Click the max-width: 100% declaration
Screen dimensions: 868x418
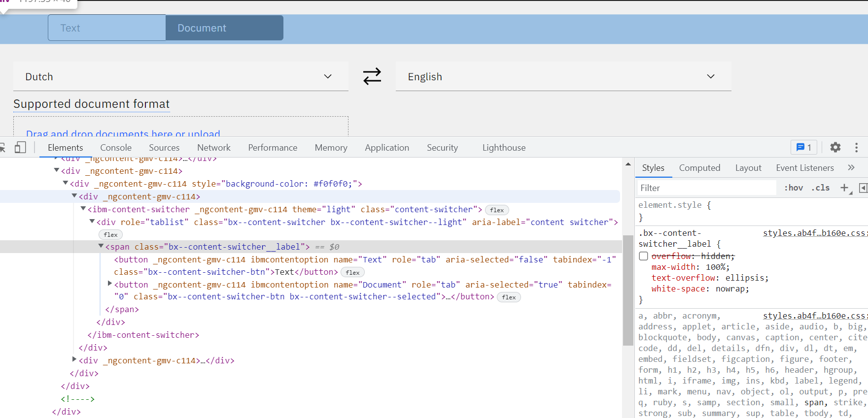pyautogui.click(x=690, y=267)
